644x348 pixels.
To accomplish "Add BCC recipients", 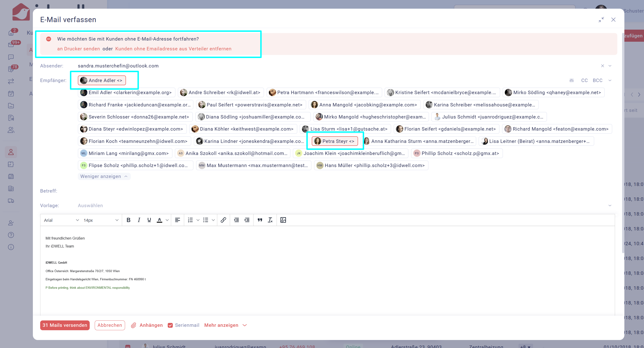I will click(597, 80).
